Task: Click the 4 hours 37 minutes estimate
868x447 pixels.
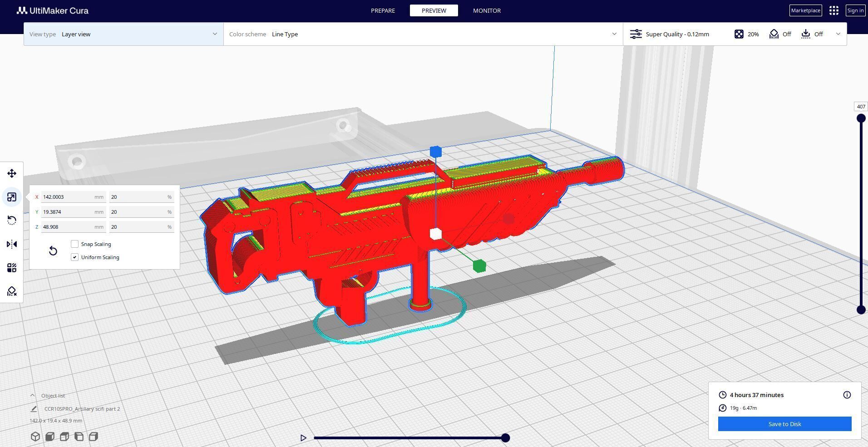Action: click(x=757, y=395)
